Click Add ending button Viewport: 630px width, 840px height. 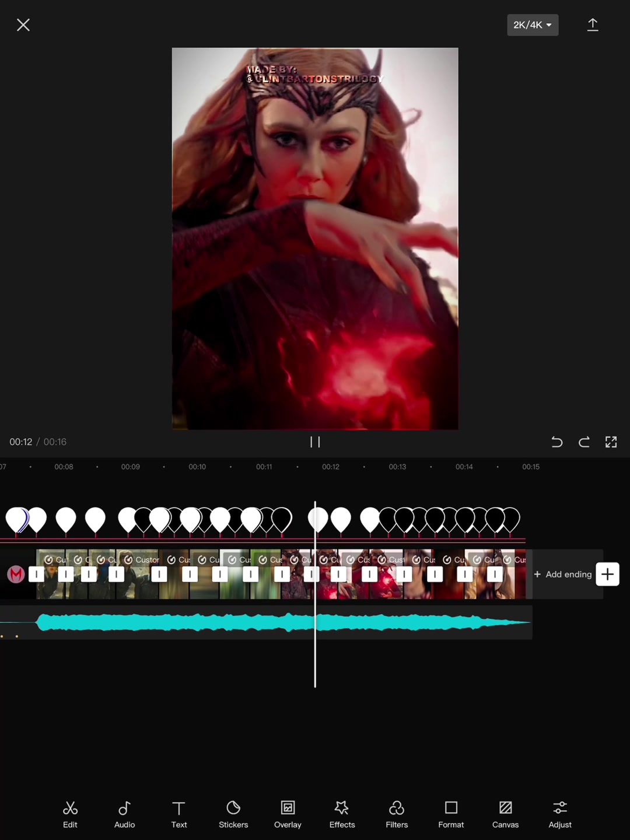(x=563, y=575)
